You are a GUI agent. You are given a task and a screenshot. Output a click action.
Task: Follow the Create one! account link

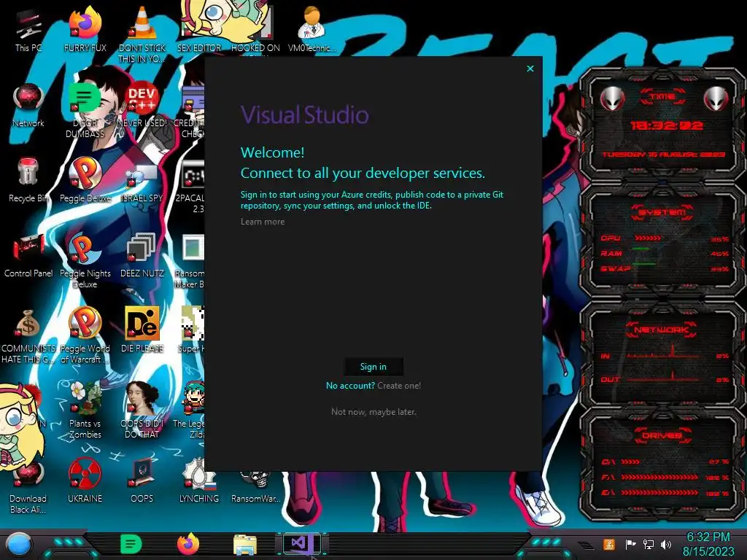click(399, 386)
